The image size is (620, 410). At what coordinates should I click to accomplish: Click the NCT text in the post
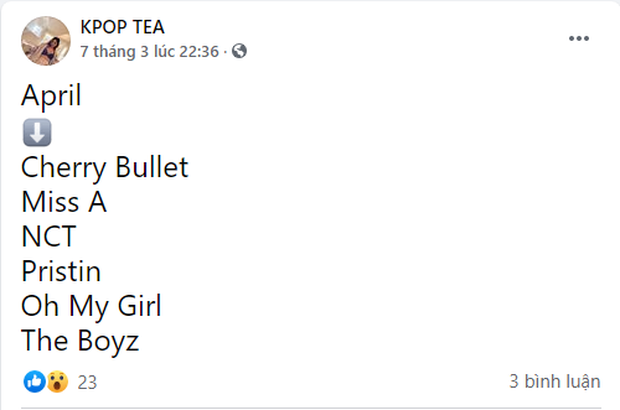[x=48, y=237]
